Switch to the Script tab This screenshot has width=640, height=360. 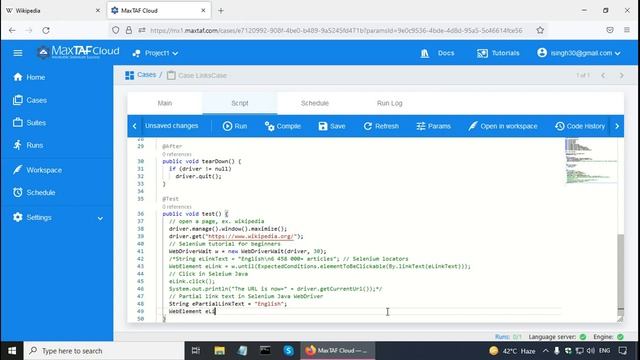click(240, 103)
